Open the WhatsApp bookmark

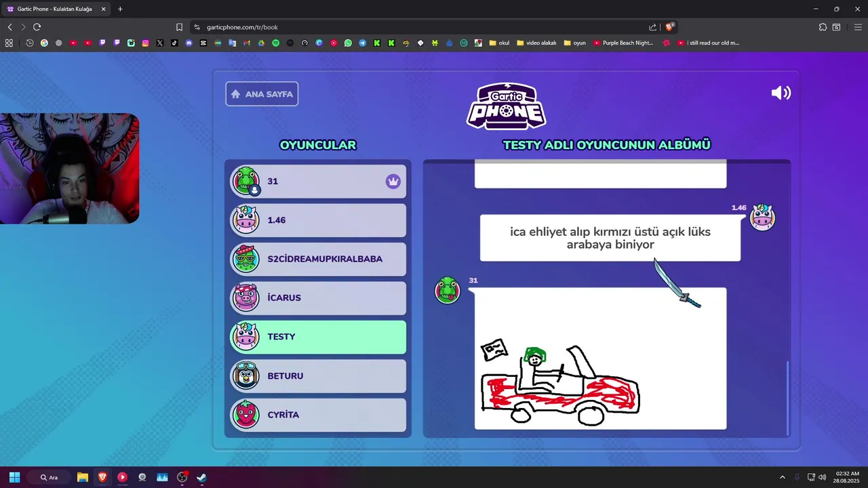(348, 43)
